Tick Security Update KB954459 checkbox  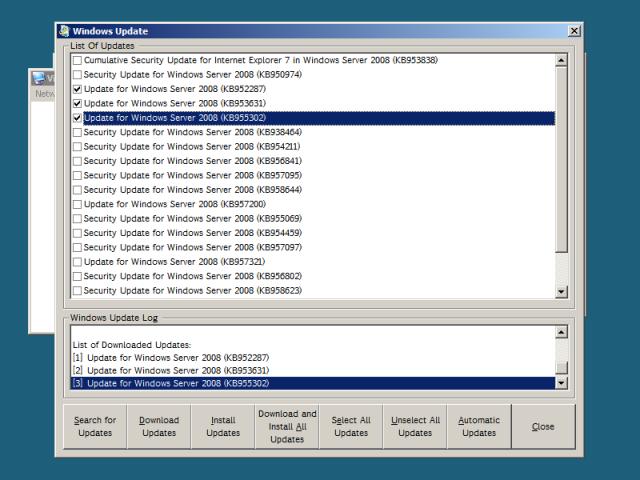[x=77, y=233]
